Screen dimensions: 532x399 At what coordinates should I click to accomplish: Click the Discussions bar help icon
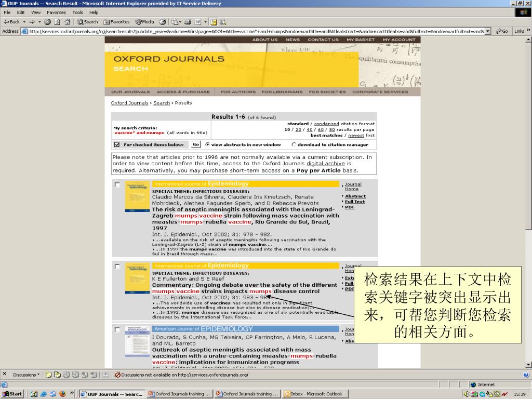pos(526,375)
